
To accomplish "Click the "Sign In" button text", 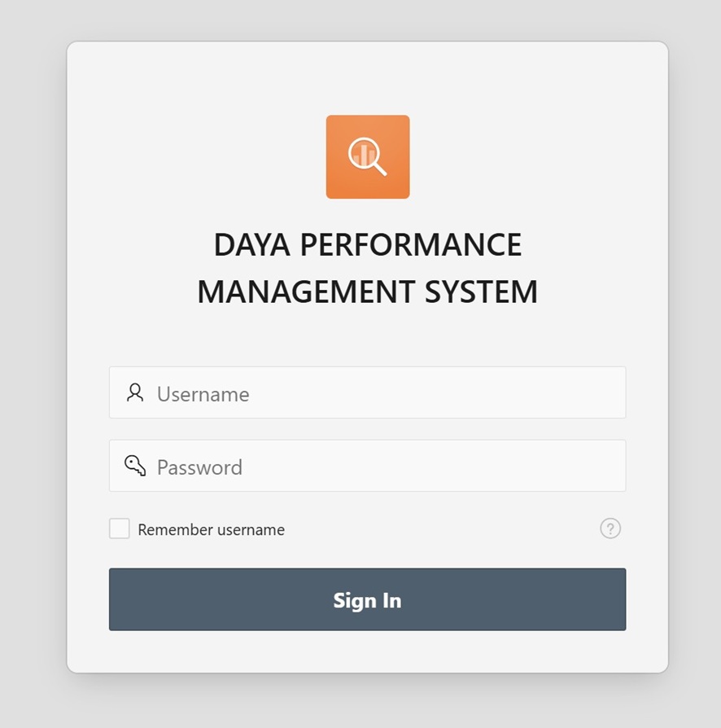I will tap(367, 600).
